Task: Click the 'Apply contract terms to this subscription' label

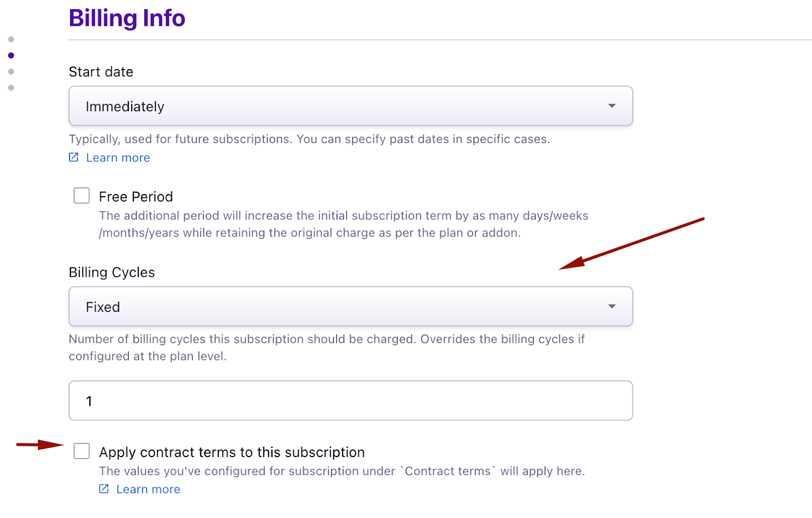Action: [231, 452]
